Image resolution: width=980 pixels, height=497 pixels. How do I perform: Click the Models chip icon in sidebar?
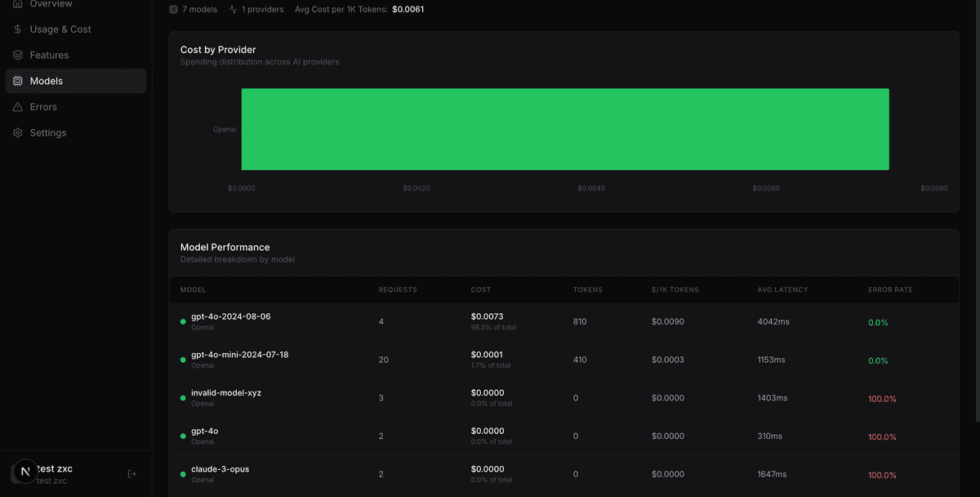click(x=18, y=81)
